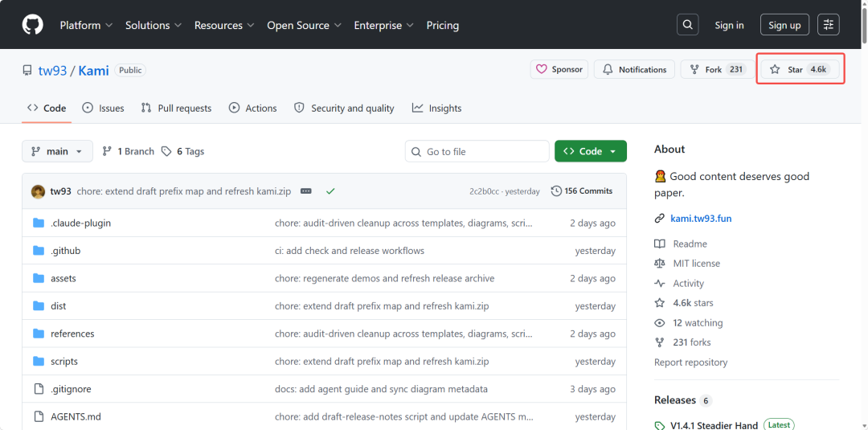
Task: Click the green commit status checkmark
Action: (x=330, y=191)
